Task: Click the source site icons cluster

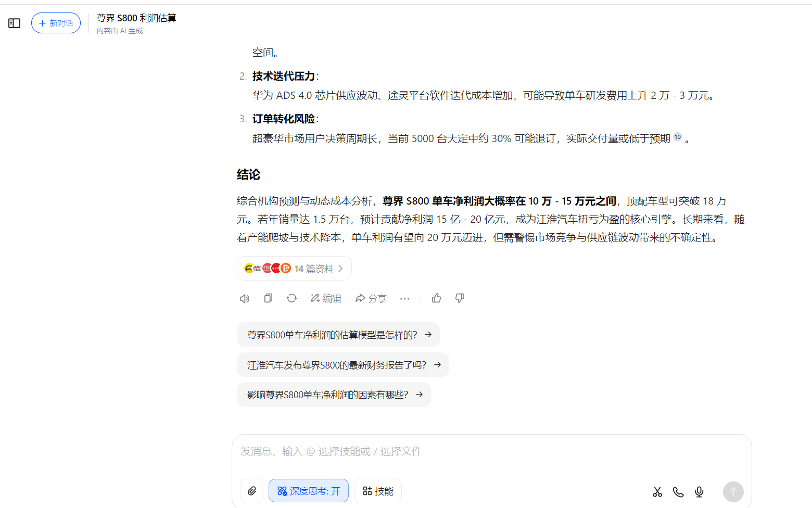Action: coord(268,269)
